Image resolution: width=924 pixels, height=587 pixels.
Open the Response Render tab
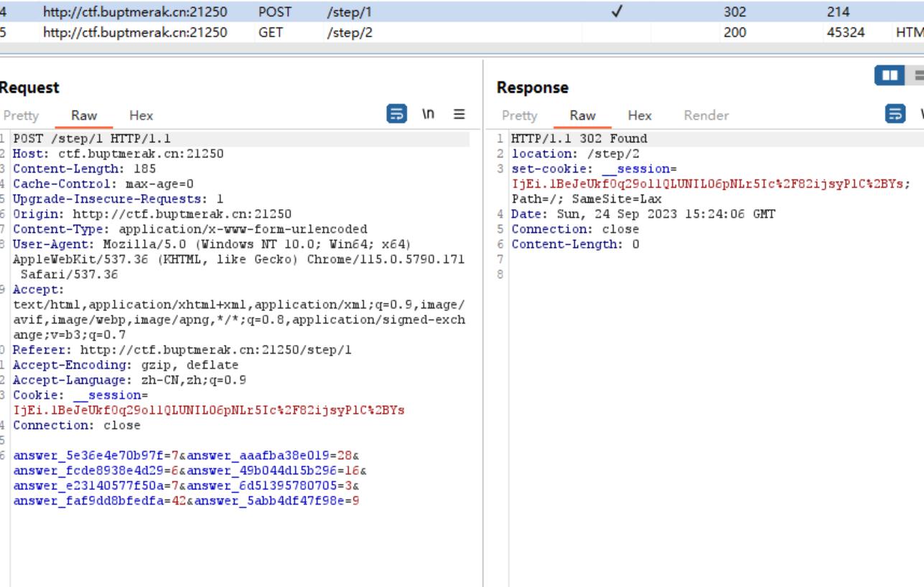[706, 115]
